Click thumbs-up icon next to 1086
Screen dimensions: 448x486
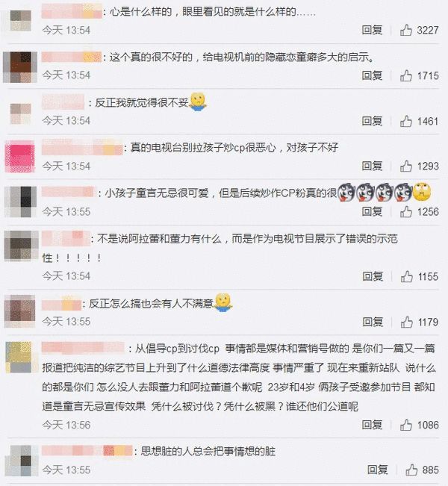(x=406, y=425)
